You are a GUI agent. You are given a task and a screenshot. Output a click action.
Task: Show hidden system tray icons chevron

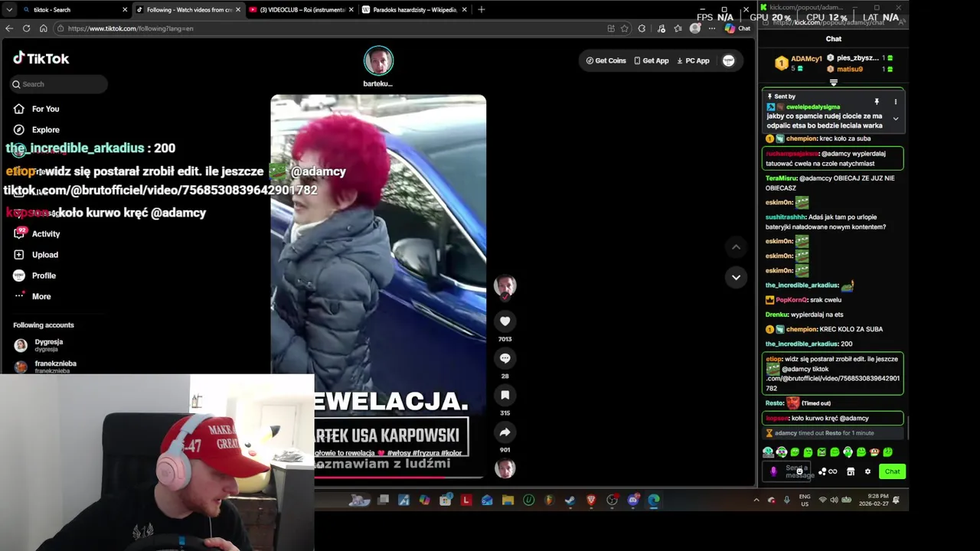756,500
